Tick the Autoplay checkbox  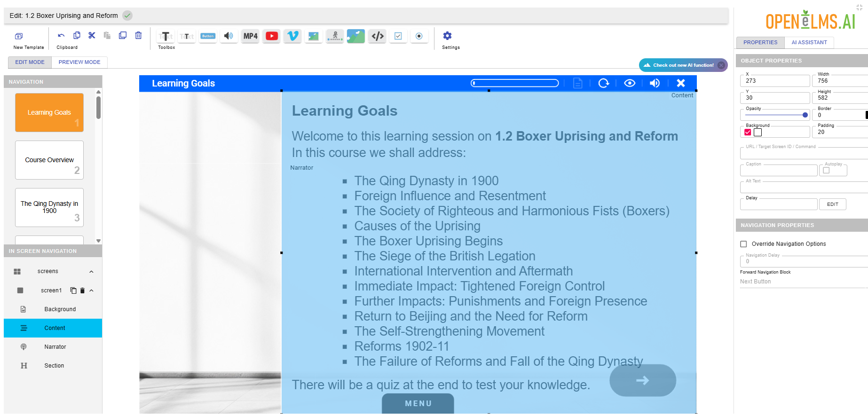point(826,170)
